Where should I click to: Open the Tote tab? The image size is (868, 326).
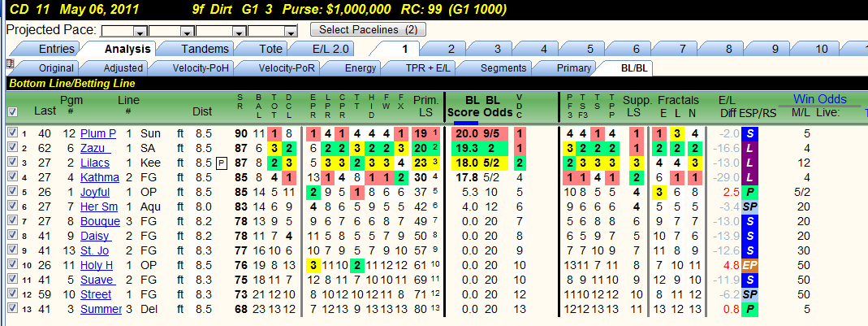(x=270, y=49)
